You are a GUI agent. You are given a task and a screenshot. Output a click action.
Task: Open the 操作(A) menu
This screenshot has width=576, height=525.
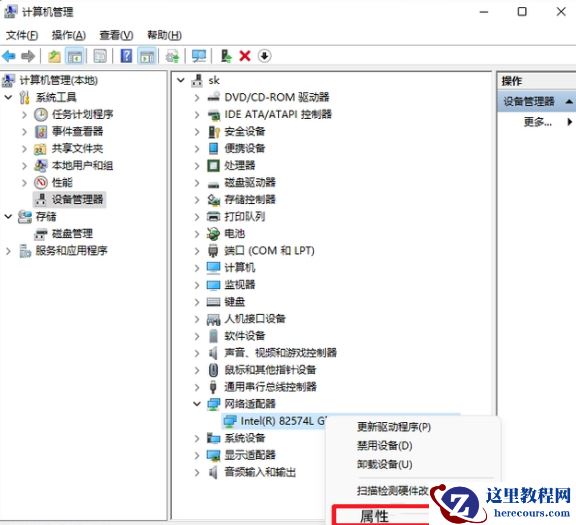point(69,35)
